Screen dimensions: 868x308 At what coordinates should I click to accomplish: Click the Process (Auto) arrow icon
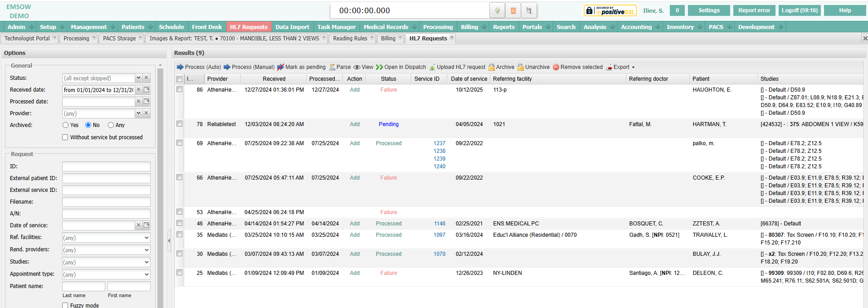[x=180, y=67]
